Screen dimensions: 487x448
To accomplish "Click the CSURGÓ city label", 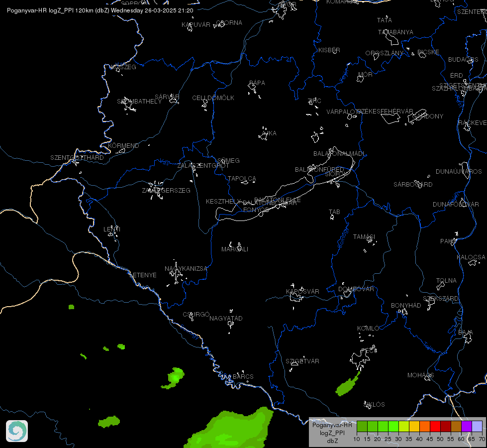I will [196, 315].
